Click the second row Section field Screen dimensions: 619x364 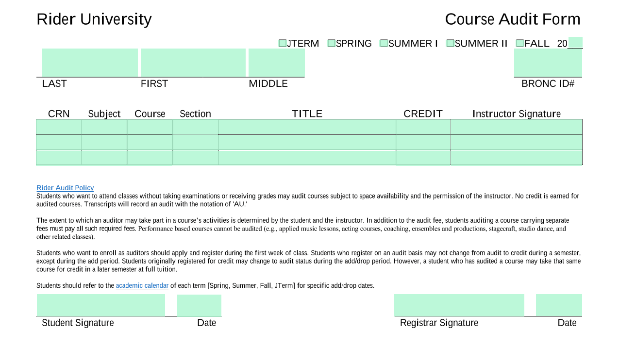coord(196,142)
